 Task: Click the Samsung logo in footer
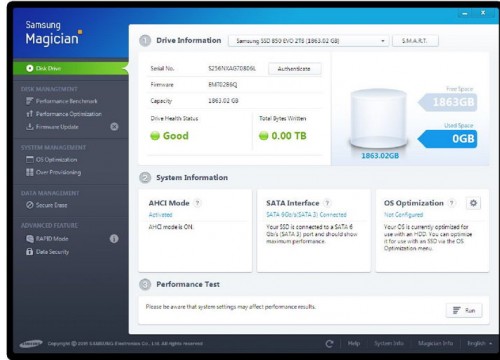31,344
